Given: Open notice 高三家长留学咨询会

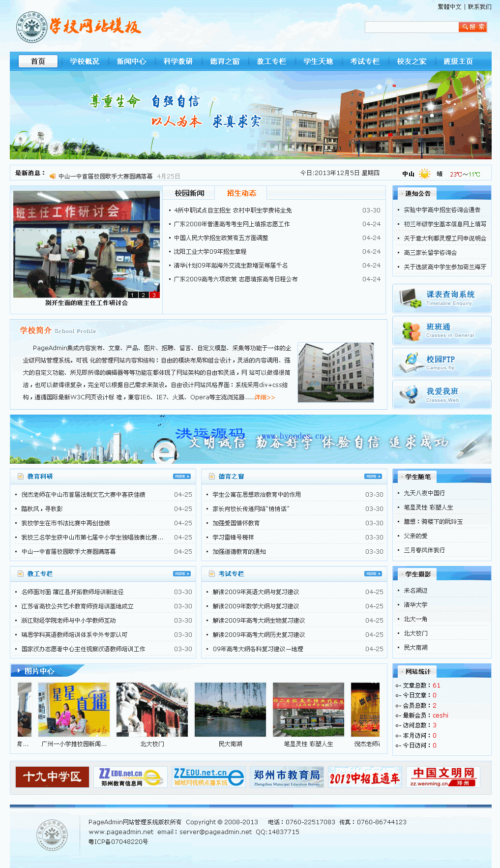Looking at the screenshot, I should click(430, 253).
